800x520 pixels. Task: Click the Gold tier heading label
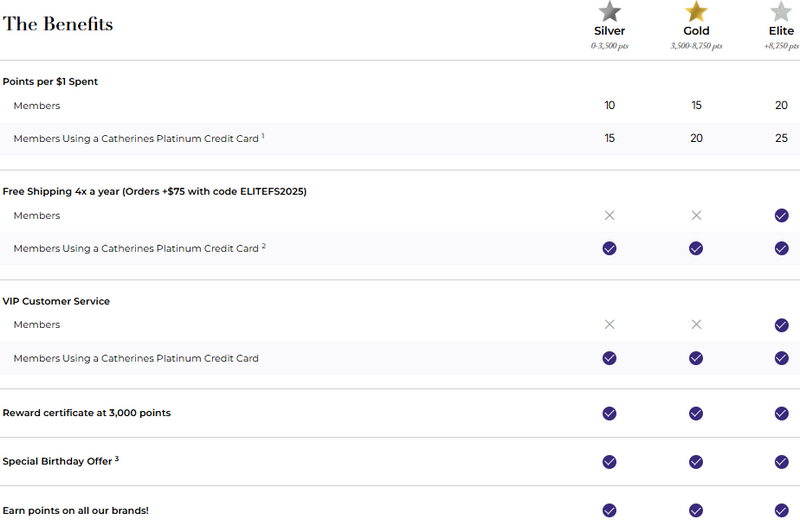pyautogui.click(x=696, y=31)
